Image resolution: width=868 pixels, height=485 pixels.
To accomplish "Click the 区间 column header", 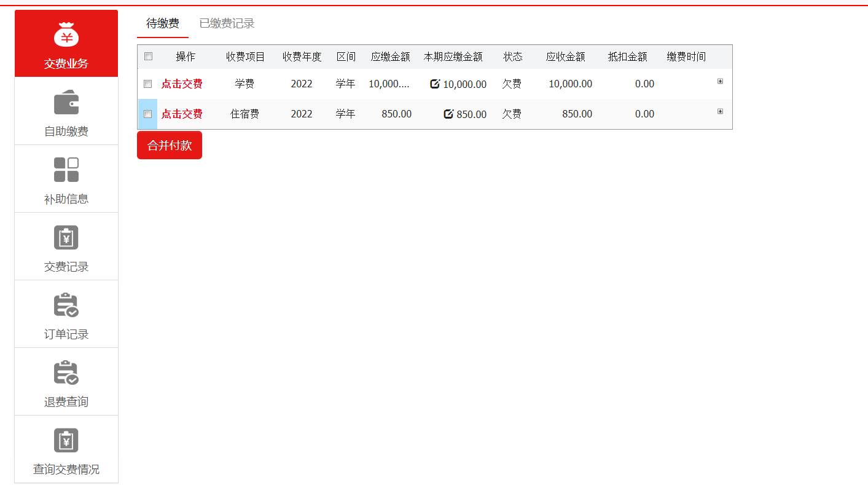I will pyautogui.click(x=346, y=57).
